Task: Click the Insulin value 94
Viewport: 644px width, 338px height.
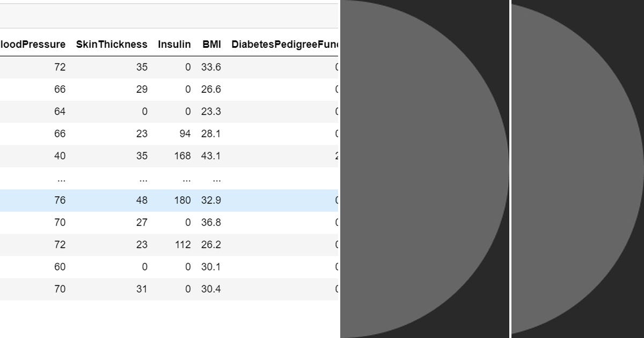Action: click(185, 134)
